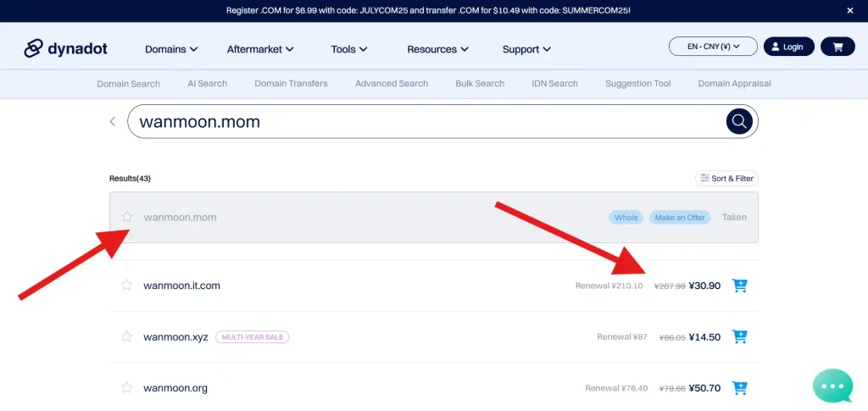868x411 pixels.
Task: Click the ¥50.70 price
Action: coord(704,388)
